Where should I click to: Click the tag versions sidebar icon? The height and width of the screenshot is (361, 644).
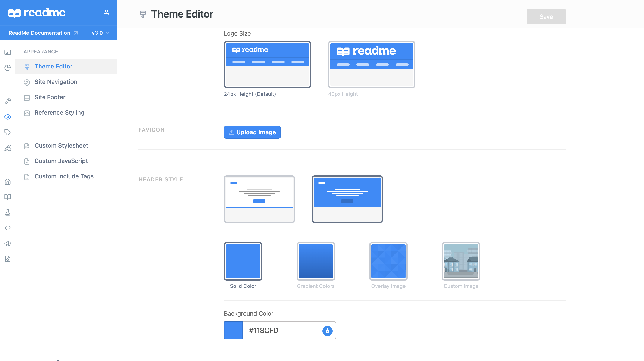[8, 132]
